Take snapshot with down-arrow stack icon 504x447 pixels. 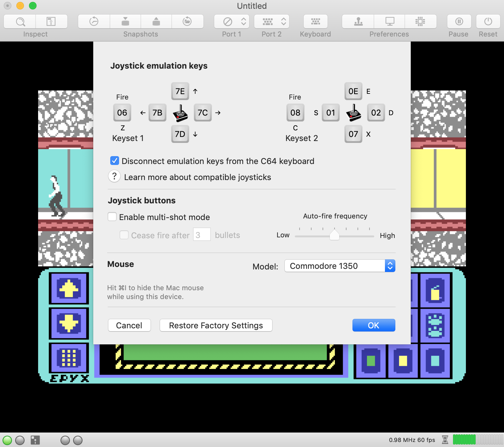[125, 21]
